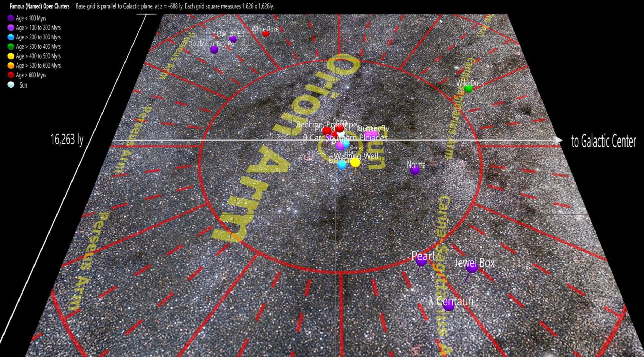Click the red Beehive, Praesepe cluster sphere

(x=327, y=131)
